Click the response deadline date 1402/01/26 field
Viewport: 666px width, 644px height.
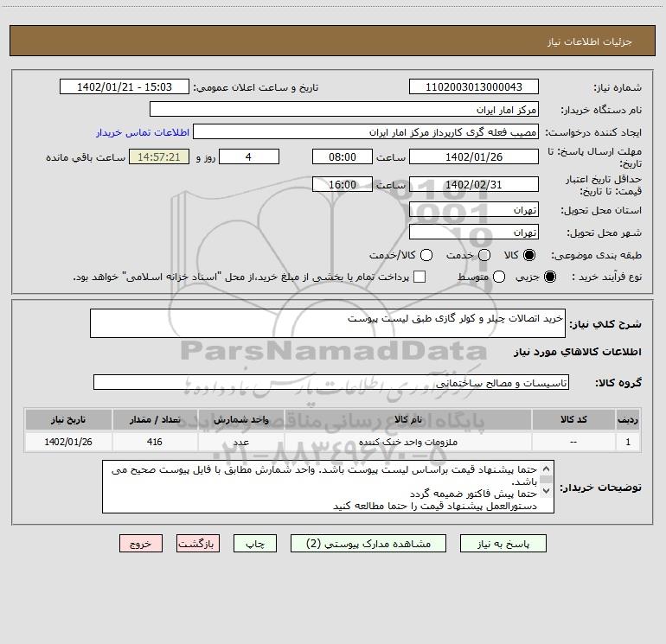tap(474, 156)
